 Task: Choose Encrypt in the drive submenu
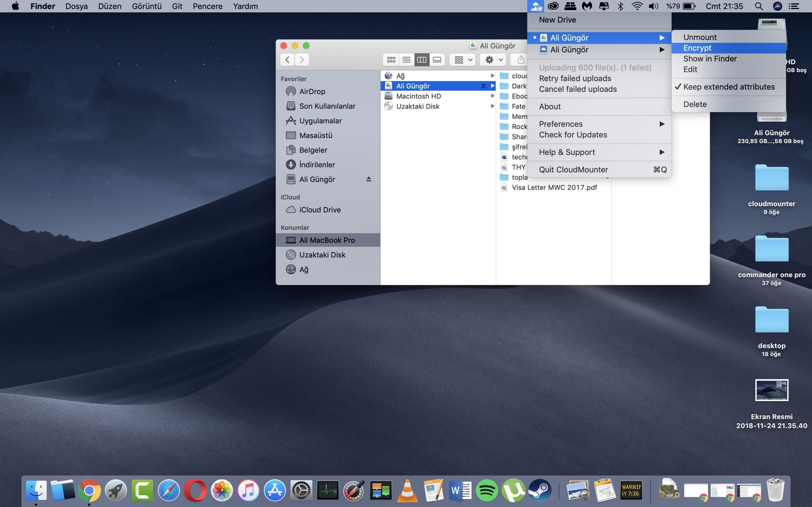[697, 48]
